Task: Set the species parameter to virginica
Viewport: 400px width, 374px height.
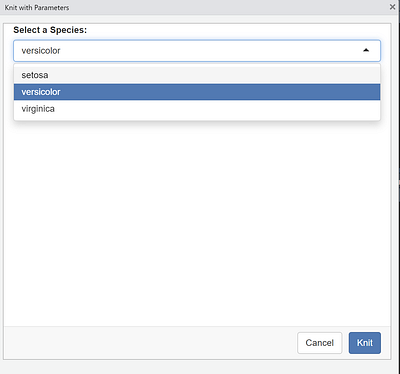Action: click(197, 109)
